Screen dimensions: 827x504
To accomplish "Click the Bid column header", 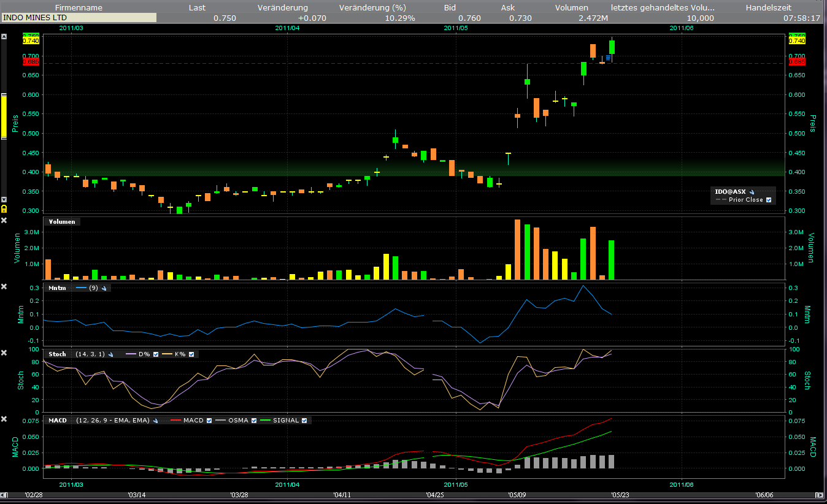I will pos(450,8).
